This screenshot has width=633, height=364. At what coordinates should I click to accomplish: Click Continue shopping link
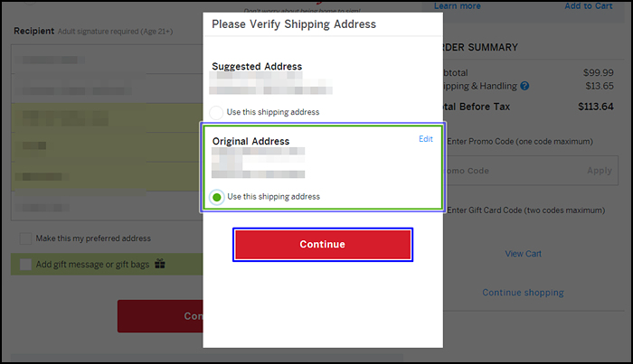pyautogui.click(x=523, y=293)
